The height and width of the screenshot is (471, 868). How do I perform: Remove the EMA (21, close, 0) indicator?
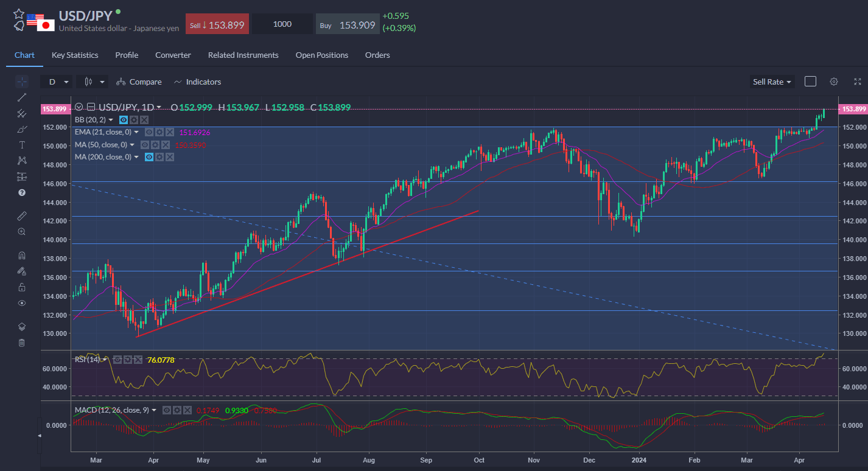[170, 132]
